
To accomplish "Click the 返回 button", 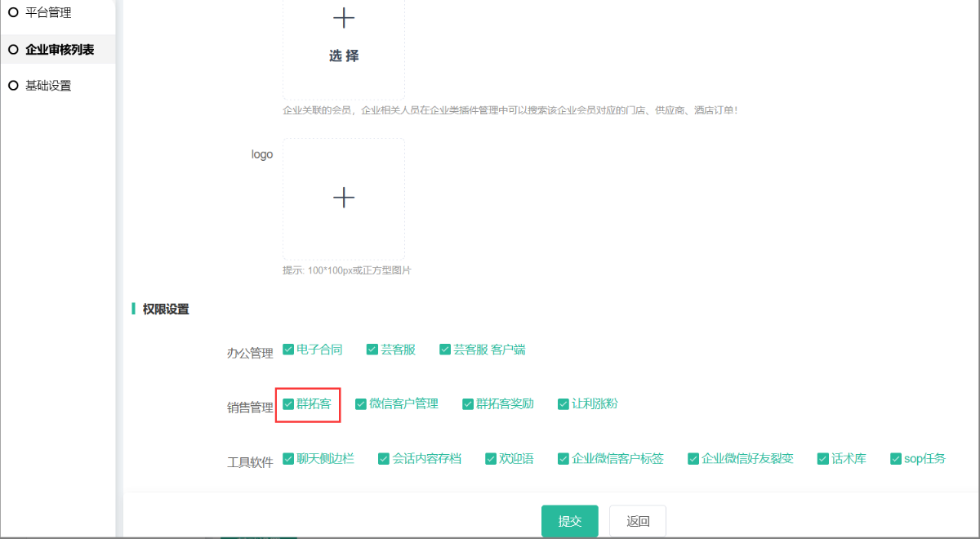I will (637, 521).
